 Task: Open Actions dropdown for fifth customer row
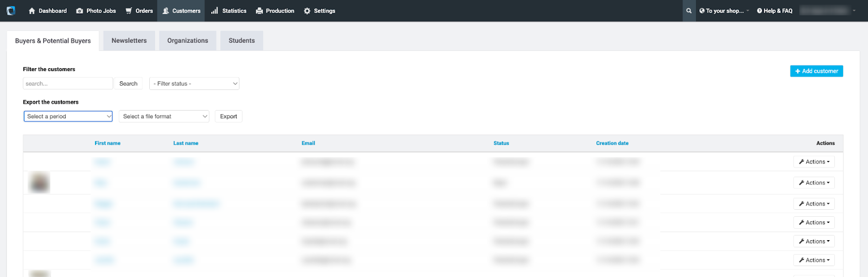click(x=814, y=241)
